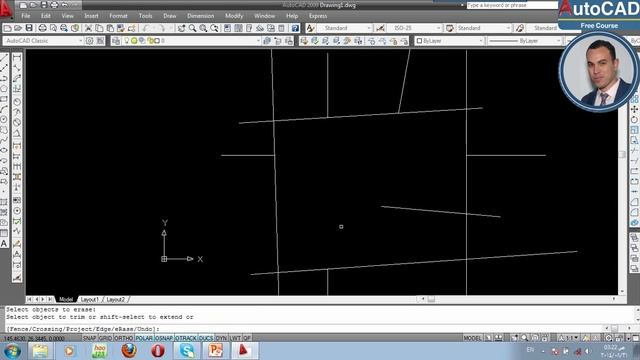Click the command line input area

pos(302,329)
